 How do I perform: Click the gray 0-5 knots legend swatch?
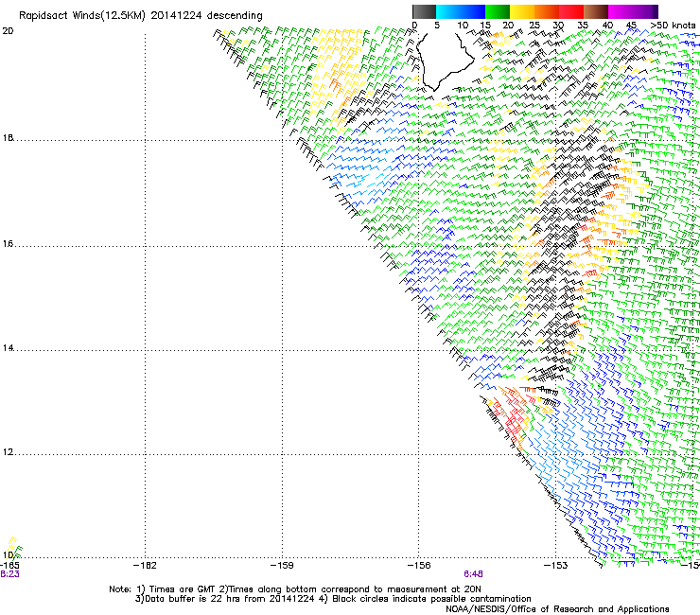point(424,11)
